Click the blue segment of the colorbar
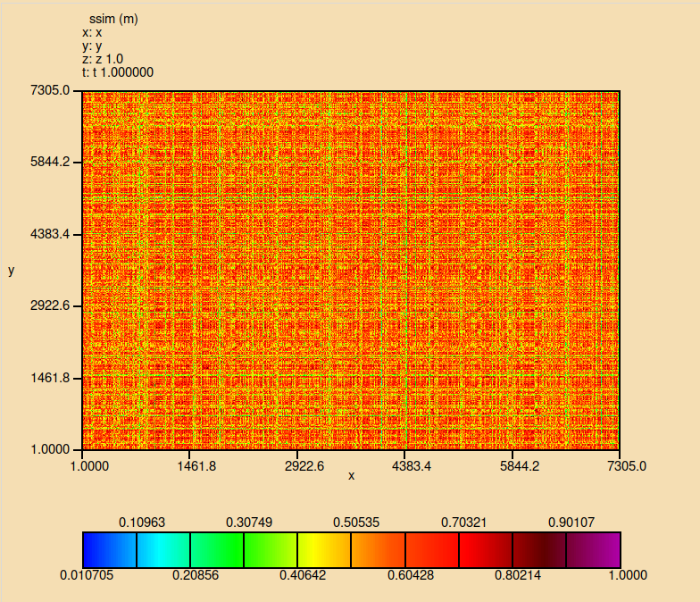Viewport: 700px width, 602px height. pyautogui.click(x=109, y=549)
